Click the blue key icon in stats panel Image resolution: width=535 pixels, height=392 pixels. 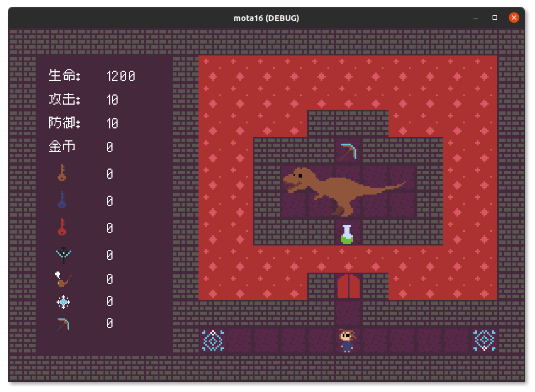click(x=62, y=200)
